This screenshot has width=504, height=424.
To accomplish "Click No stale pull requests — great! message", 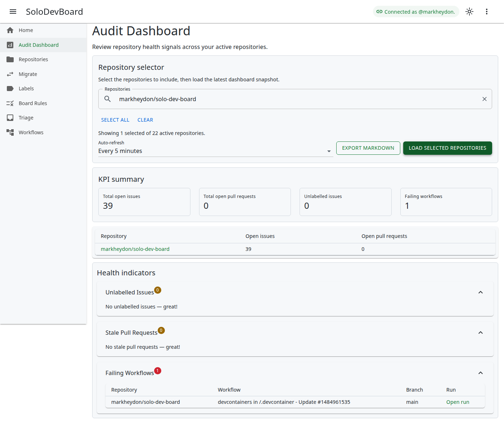I will [x=143, y=347].
